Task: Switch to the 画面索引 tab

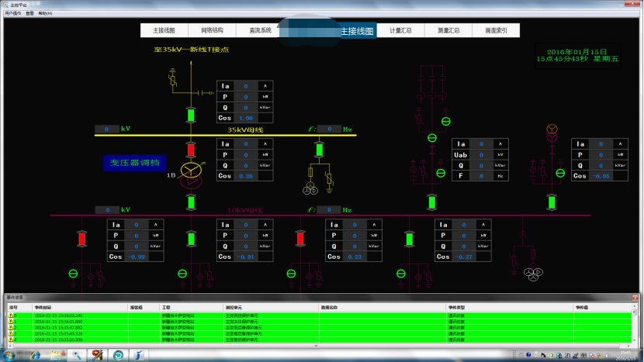Action: click(496, 30)
